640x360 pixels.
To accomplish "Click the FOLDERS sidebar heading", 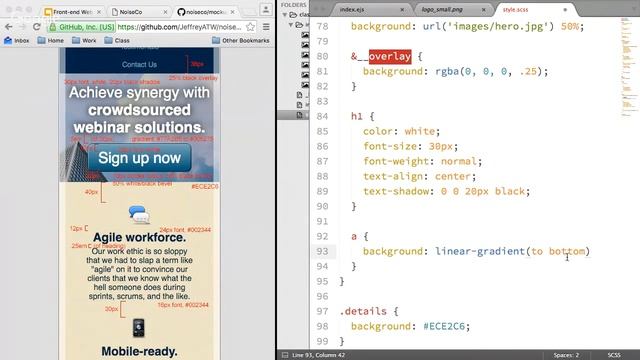I will pos(293,4).
